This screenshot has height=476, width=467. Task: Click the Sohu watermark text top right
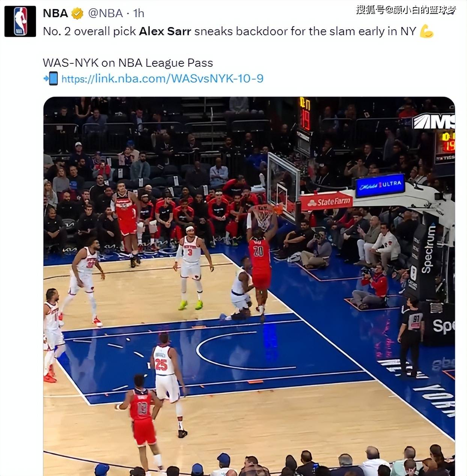406,10
